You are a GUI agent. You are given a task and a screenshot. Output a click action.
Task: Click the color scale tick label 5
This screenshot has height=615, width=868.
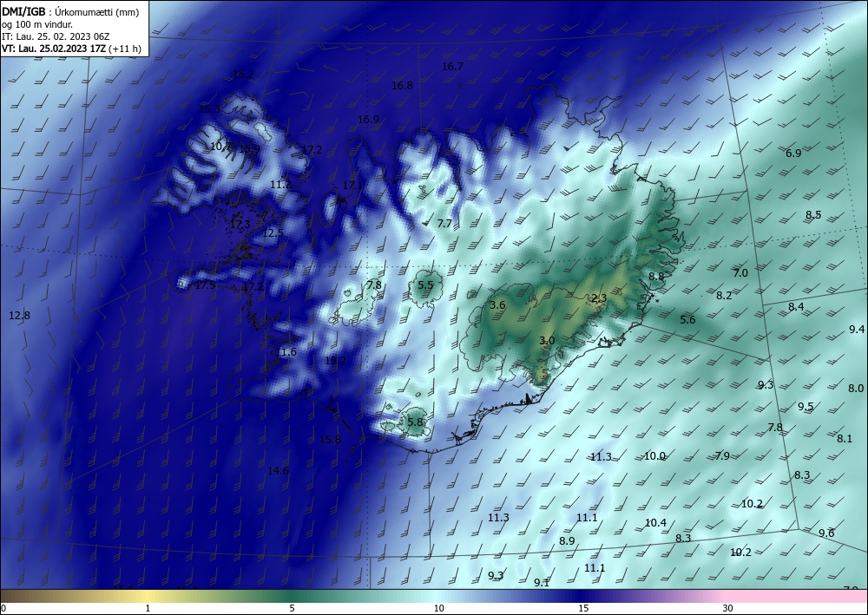[x=292, y=608]
